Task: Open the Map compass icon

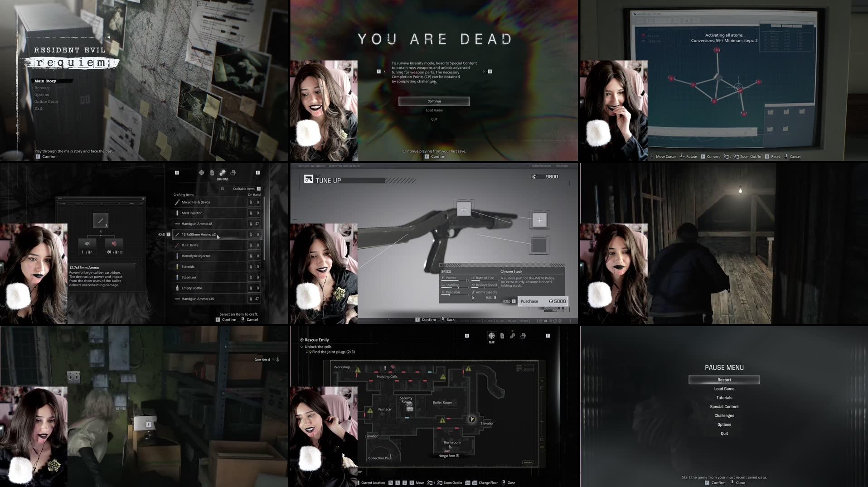Action: coord(492,336)
